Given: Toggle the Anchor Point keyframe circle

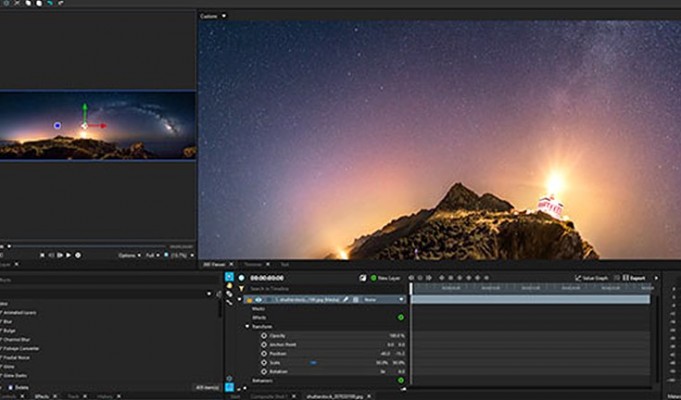Looking at the screenshot, I should pyautogui.click(x=264, y=344).
